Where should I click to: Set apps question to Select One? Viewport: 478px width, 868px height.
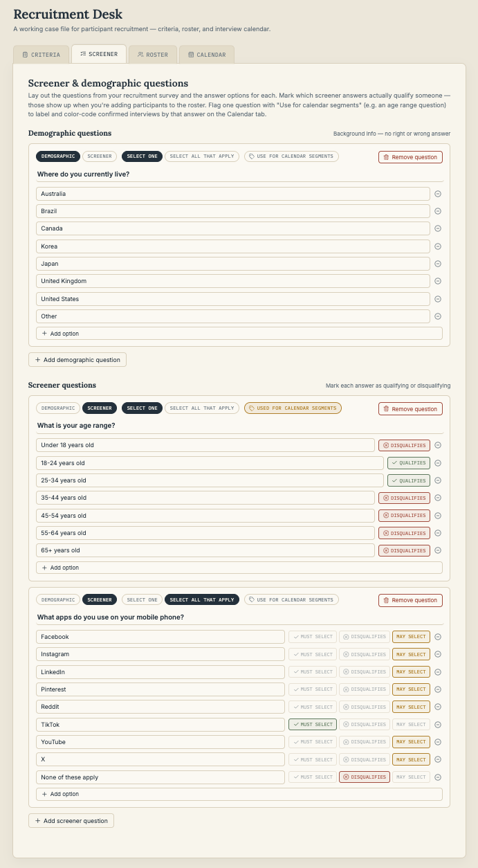tap(142, 599)
